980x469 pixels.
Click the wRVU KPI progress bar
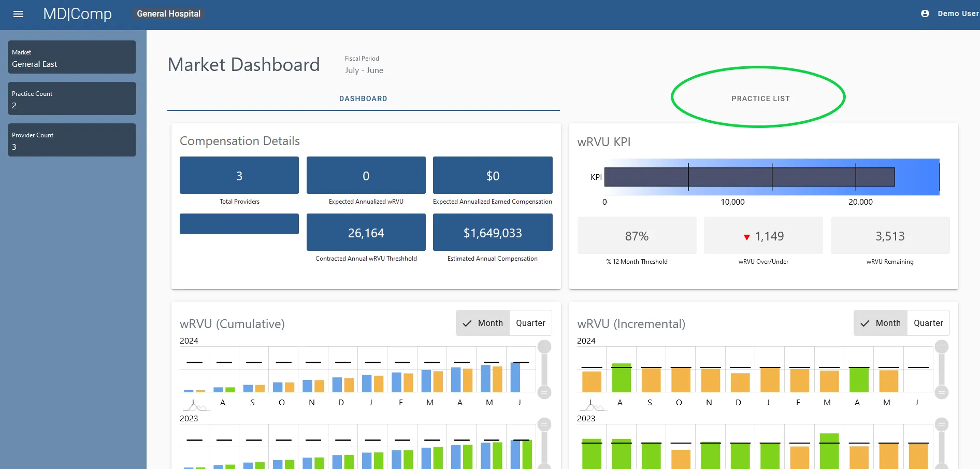pos(749,177)
